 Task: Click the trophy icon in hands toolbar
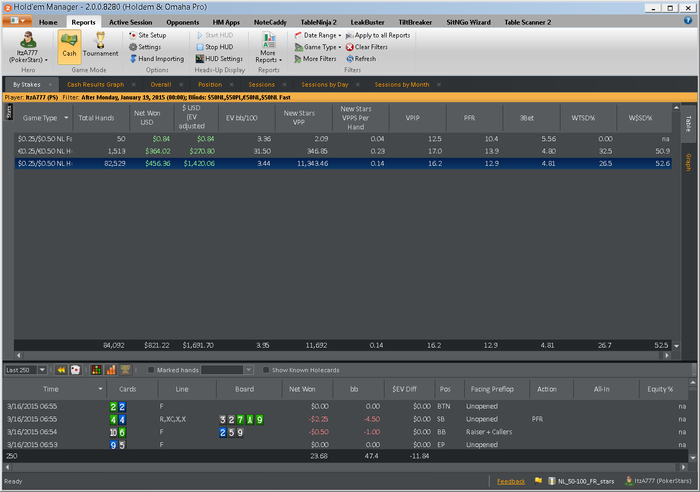pos(125,370)
